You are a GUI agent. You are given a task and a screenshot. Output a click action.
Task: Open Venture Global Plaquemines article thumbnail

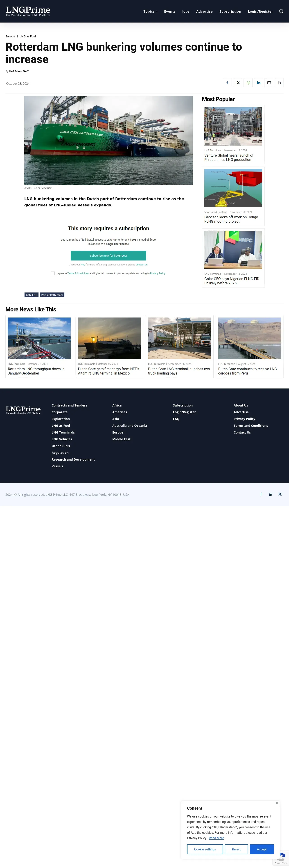[233, 126]
